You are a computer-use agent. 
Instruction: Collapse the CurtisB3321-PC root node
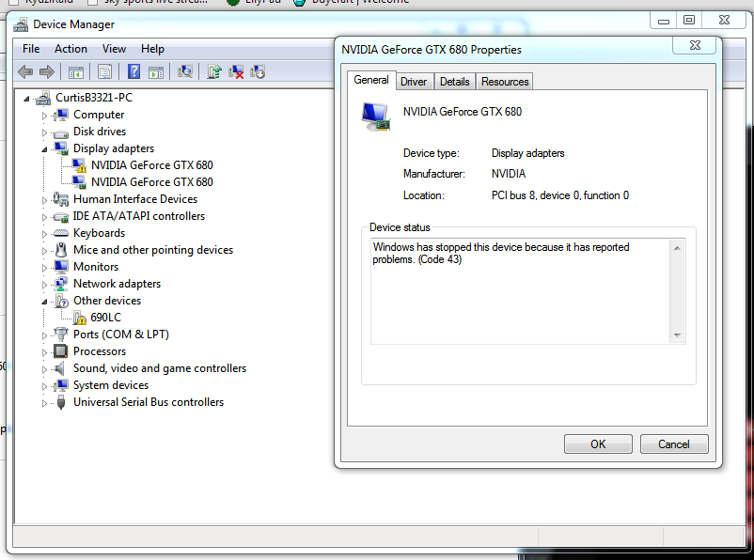pyautogui.click(x=26, y=99)
